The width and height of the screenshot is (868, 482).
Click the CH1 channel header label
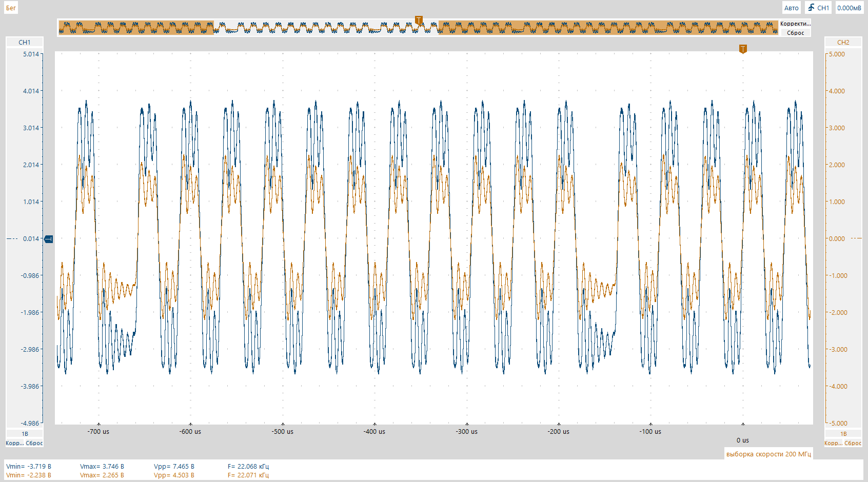coord(25,42)
